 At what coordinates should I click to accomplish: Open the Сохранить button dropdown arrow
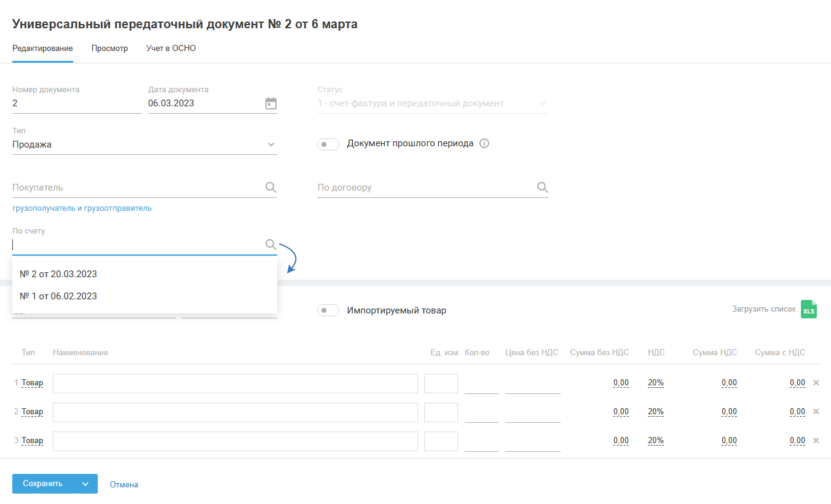pyautogui.click(x=85, y=484)
